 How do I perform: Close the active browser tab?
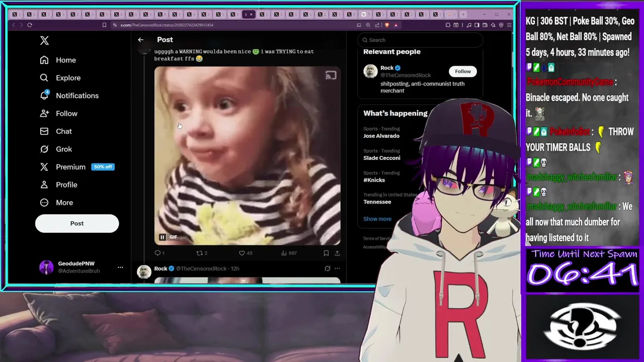(251, 15)
